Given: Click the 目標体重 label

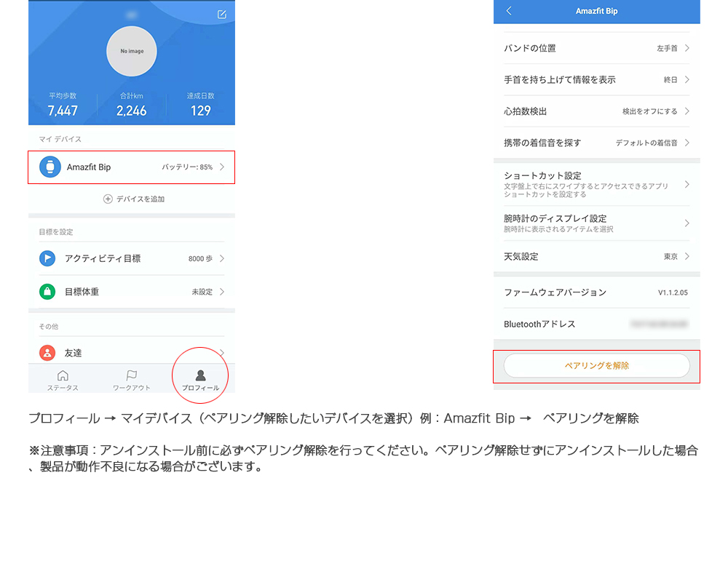Looking at the screenshot, I should pos(82,292).
